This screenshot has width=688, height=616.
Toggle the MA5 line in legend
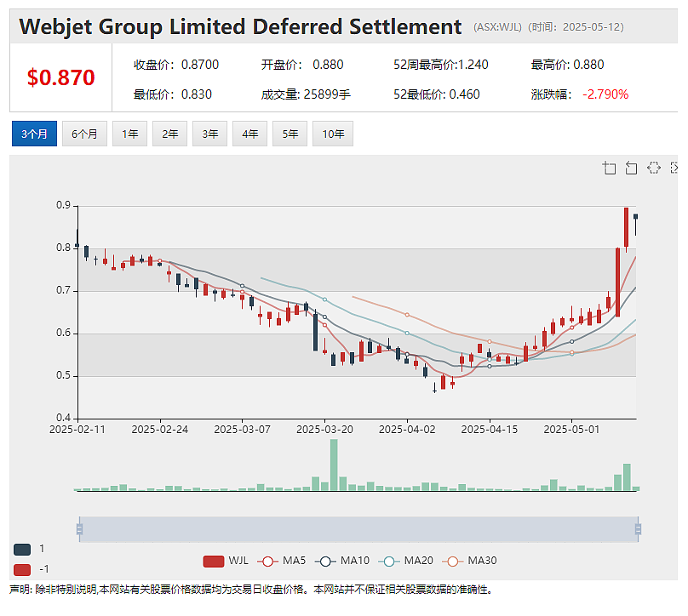282,561
